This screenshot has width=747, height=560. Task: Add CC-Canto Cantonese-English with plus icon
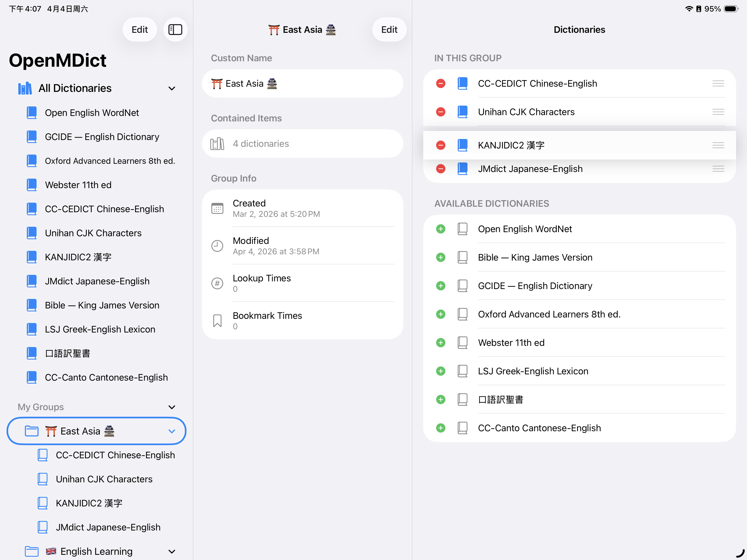(x=440, y=428)
